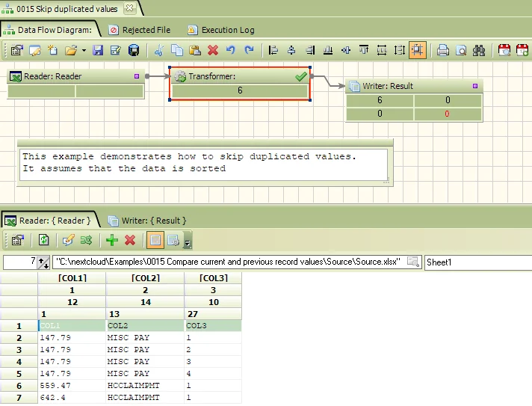Open properties icon in main toolbar
This screenshot has width=532, height=406.
17,51
